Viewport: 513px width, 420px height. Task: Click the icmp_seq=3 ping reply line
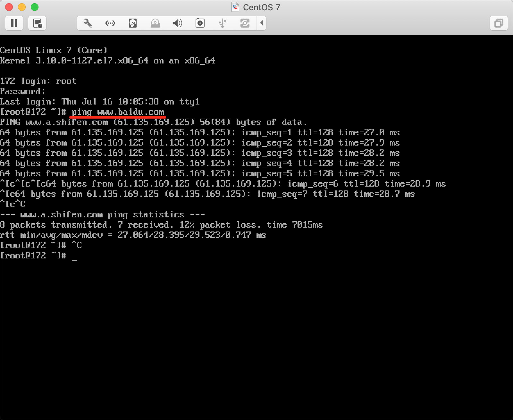click(x=200, y=153)
